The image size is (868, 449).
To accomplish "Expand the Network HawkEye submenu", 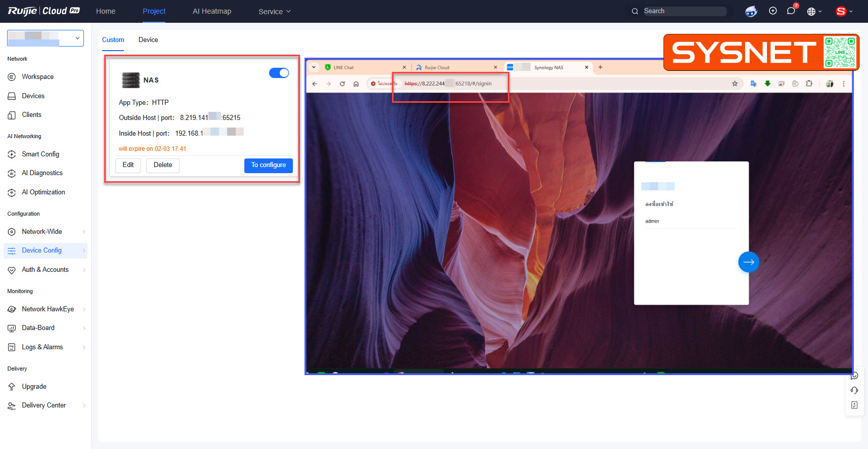I will coord(84,309).
